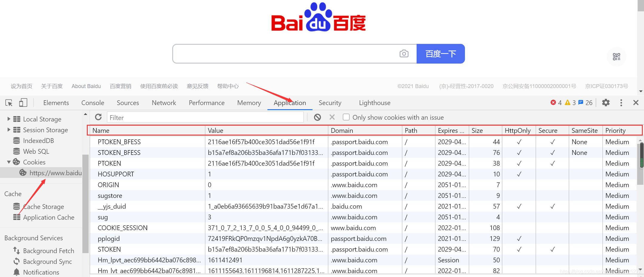The width and height of the screenshot is (644, 277).
Task: Click the Background Sync icon
Action: [x=17, y=261]
